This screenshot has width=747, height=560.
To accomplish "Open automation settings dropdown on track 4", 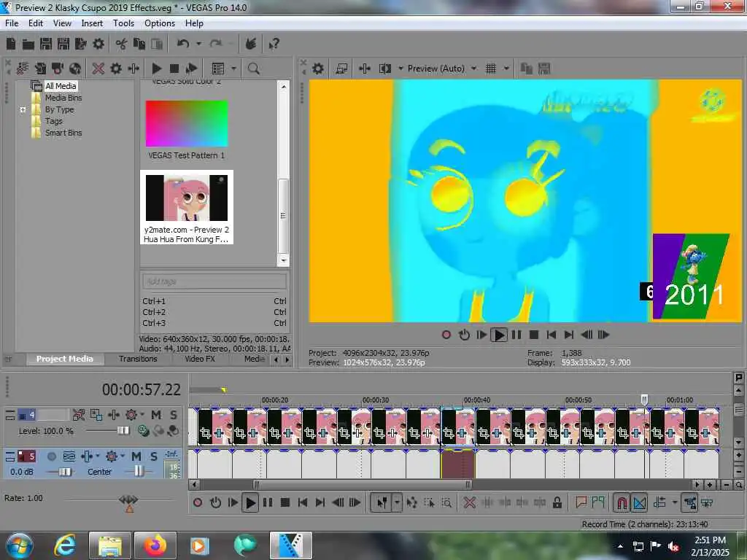I will pyautogui.click(x=142, y=415).
